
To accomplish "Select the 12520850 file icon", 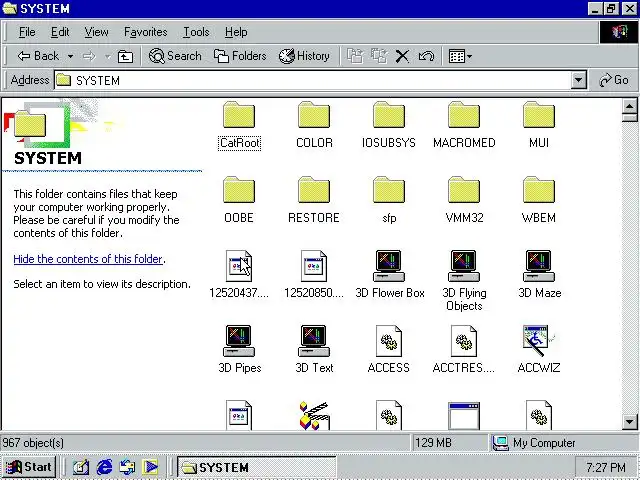I will point(314,266).
